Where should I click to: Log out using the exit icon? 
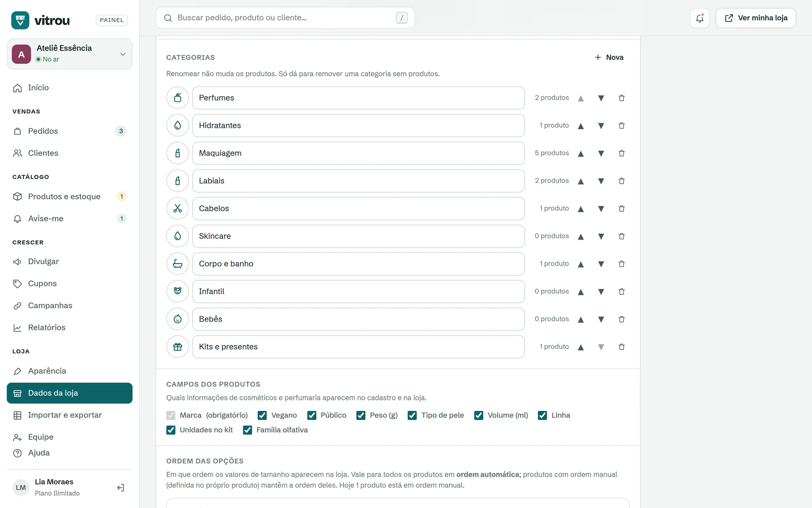point(120,488)
